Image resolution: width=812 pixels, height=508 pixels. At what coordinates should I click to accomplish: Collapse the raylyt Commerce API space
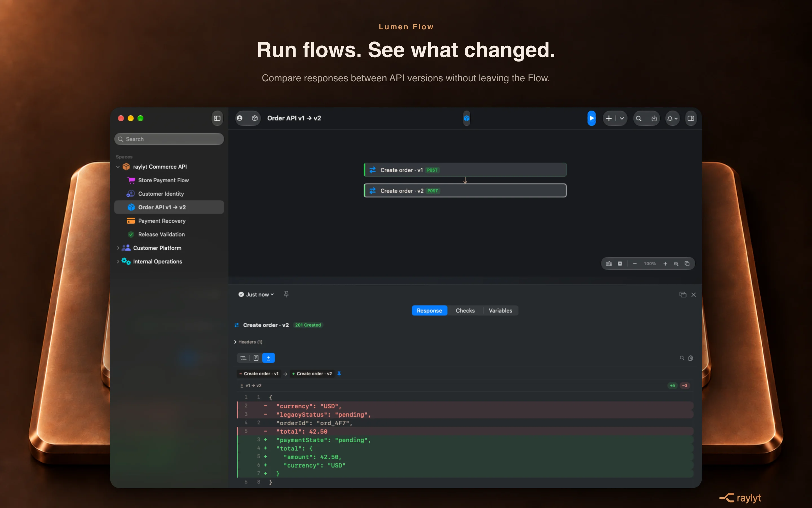[x=118, y=167]
